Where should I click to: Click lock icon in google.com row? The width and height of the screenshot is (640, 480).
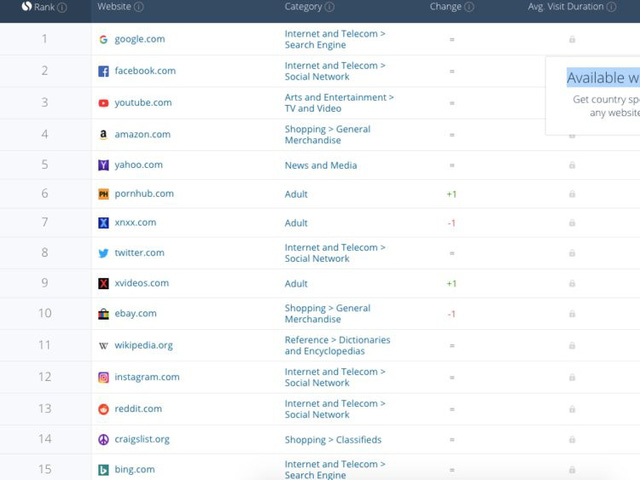(572, 39)
